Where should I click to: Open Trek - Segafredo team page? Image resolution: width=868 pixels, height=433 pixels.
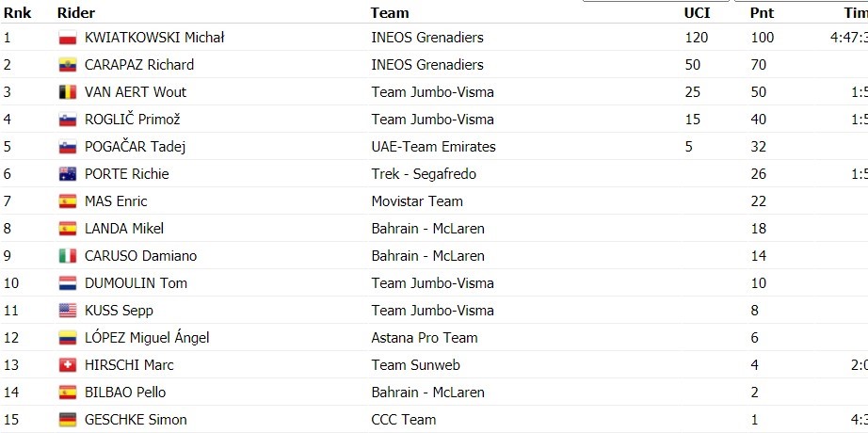click(424, 174)
